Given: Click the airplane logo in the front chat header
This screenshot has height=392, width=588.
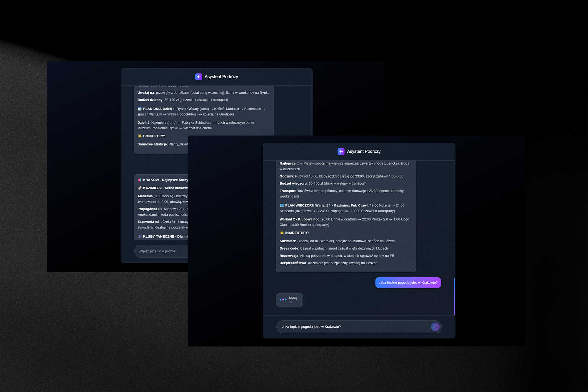Looking at the screenshot, I should (x=341, y=151).
